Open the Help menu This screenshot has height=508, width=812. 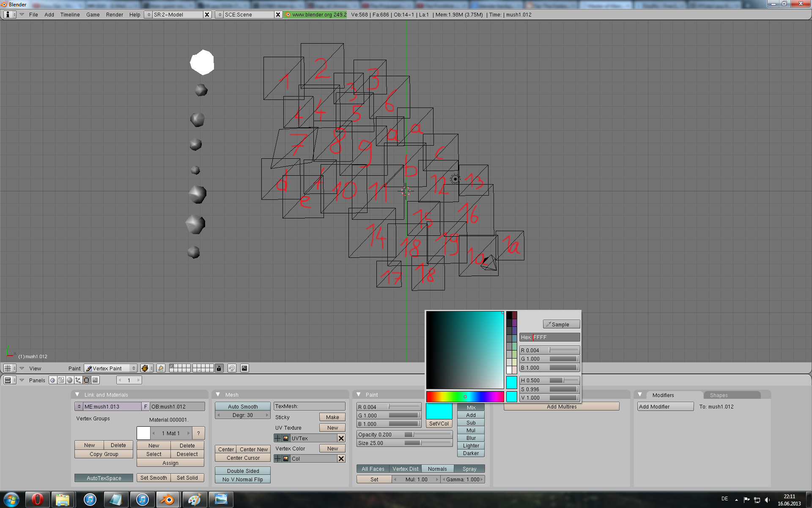pos(135,14)
